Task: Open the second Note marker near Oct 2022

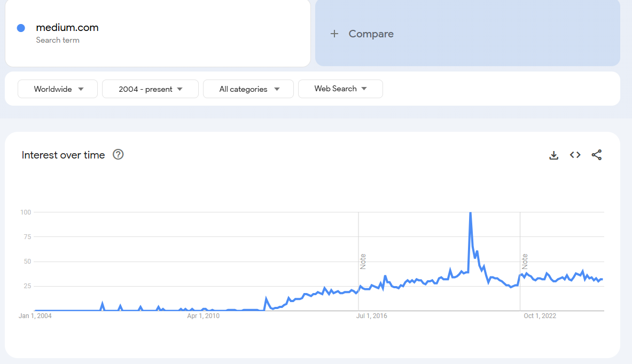Action: [524, 259]
